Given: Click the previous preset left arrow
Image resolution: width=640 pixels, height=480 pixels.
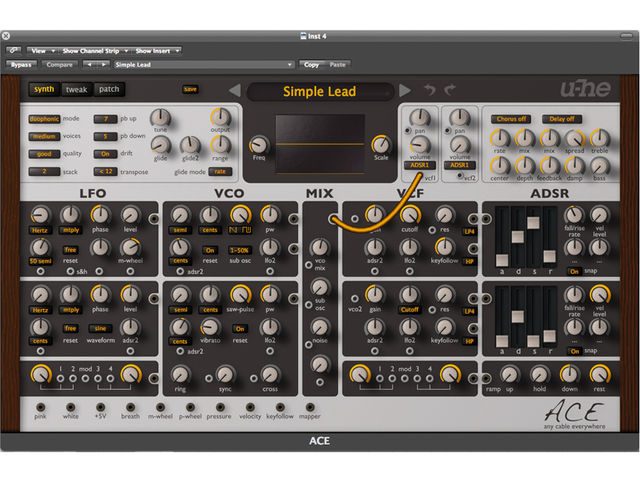Looking at the screenshot, I should click(x=235, y=90).
